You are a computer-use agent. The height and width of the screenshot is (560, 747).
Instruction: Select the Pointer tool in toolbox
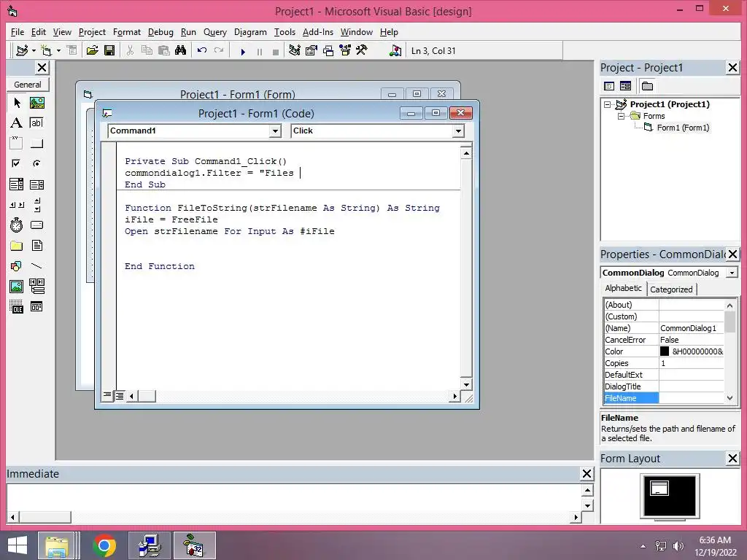point(17,103)
